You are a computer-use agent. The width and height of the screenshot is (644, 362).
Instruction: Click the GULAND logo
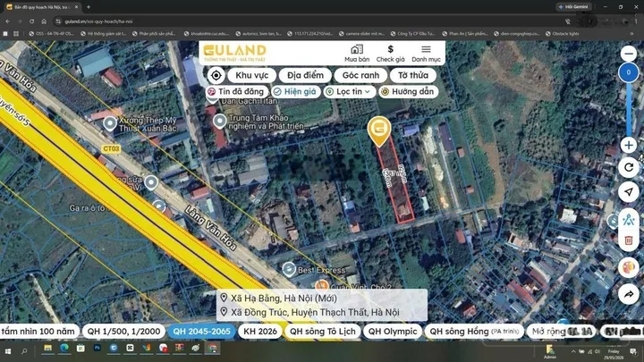[x=235, y=52]
